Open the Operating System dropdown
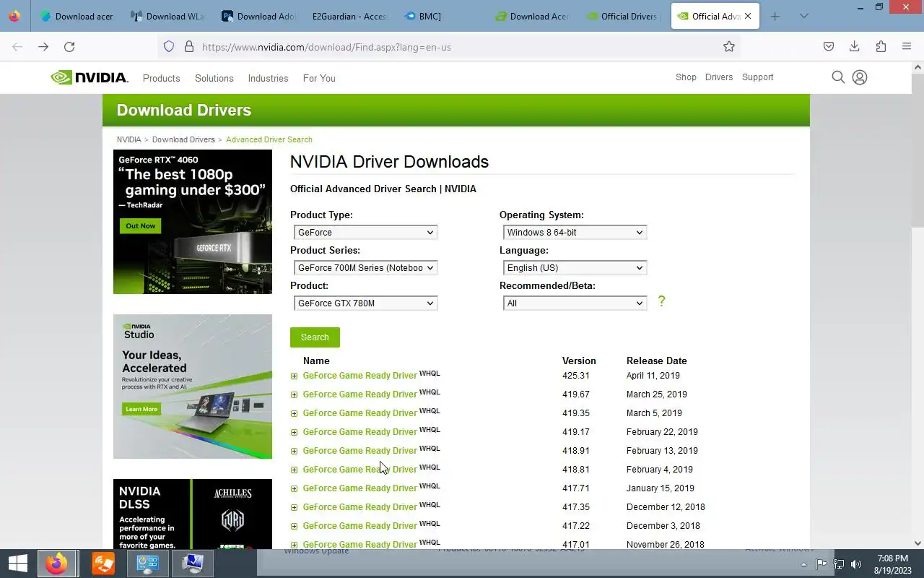Screen dimensions: 924x578 pos(575,232)
